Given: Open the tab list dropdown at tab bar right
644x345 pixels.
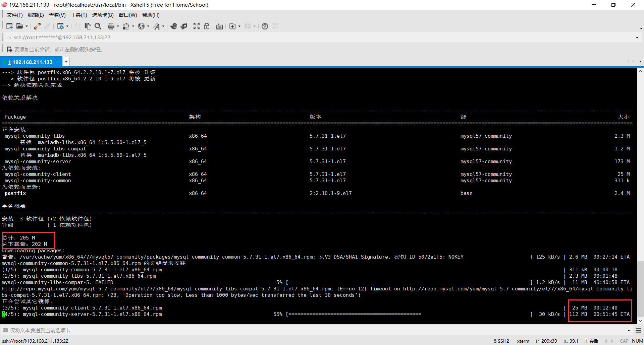Looking at the screenshot, I should (640, 61).
